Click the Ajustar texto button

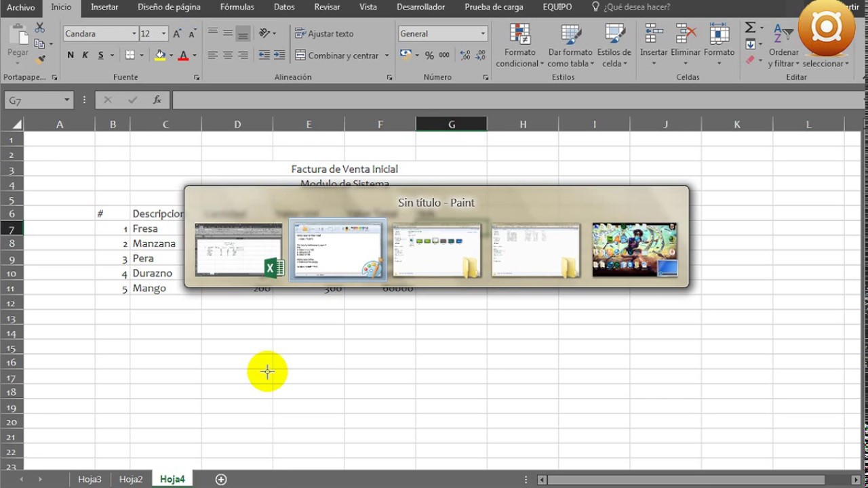324,33
